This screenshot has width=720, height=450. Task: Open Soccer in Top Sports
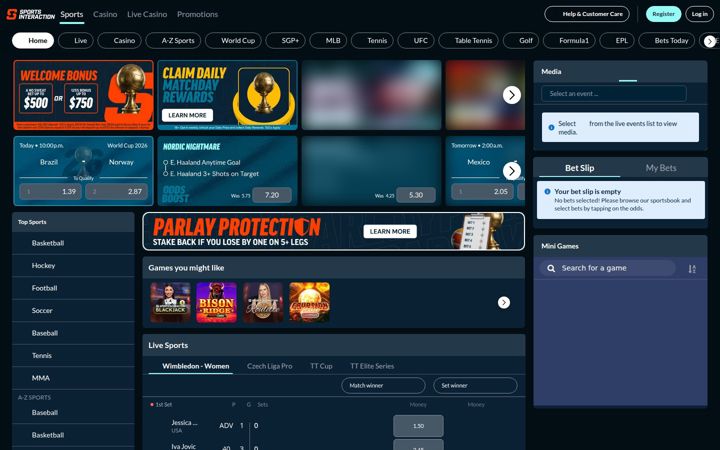tap(73, 310)
